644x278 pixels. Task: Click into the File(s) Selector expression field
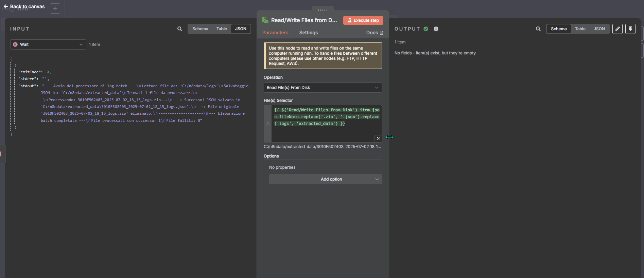[326, 124]
